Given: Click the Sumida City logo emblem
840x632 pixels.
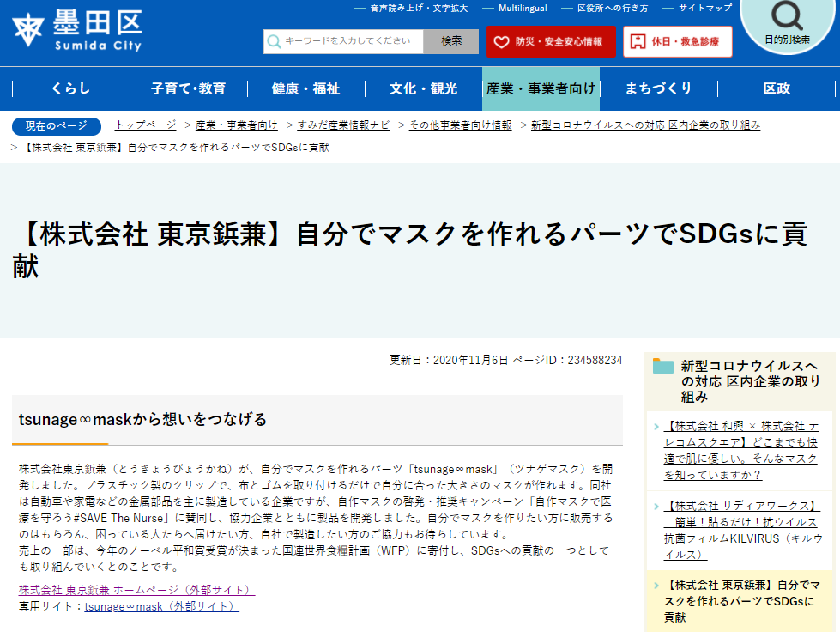Looking at the screenshot, I should click(27, 30).
